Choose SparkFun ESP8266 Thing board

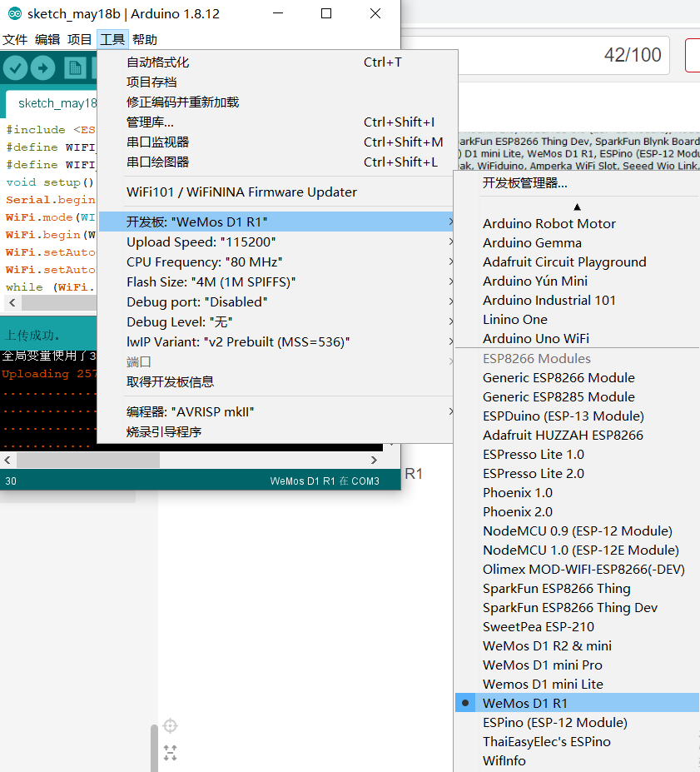pyautogui.click(x=577, y=588)
